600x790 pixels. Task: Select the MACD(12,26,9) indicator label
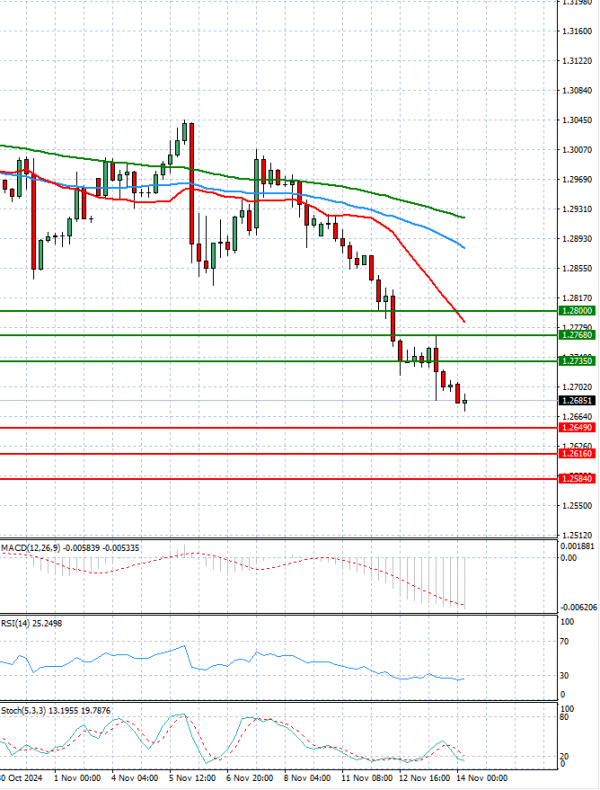[70, 548]
